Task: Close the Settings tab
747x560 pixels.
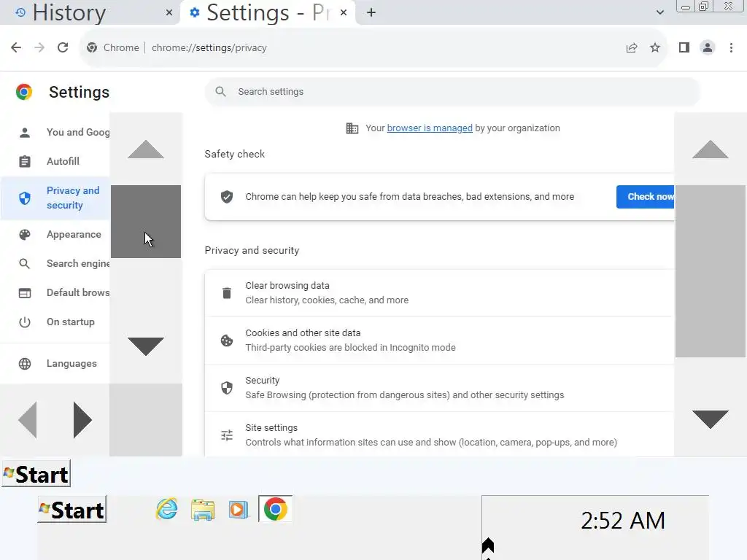Action: click(x=344, y=12)
